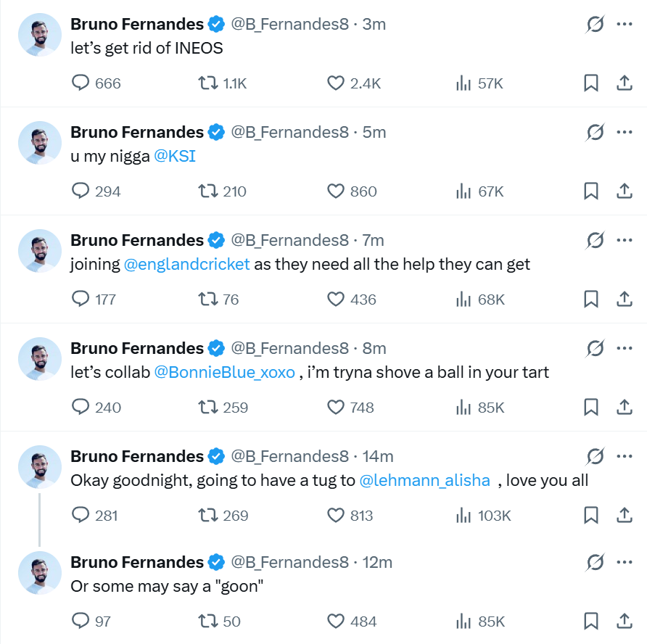The height and width of the screenshot is (644, 647).
Task: Open more options on the @KSI tweet
Action: (624, 132)
